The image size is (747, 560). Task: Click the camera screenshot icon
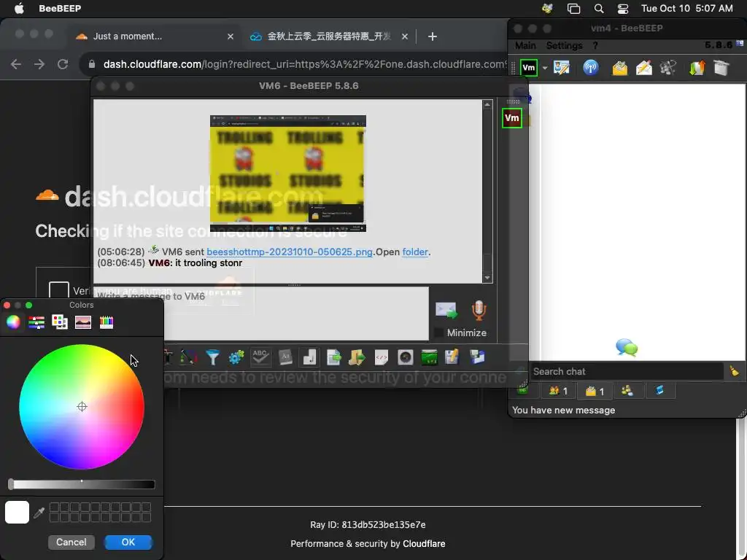tap(406, 357)
